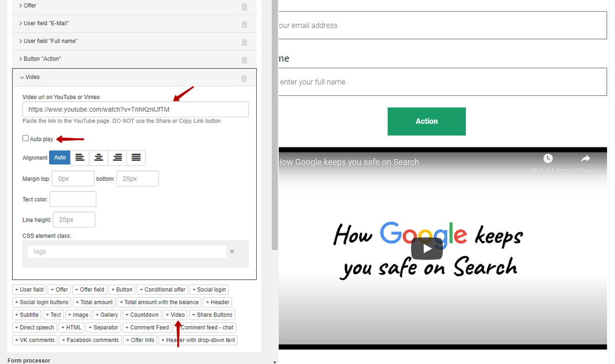Add a Video element
615x364 pixels.
tap(175, 315)
